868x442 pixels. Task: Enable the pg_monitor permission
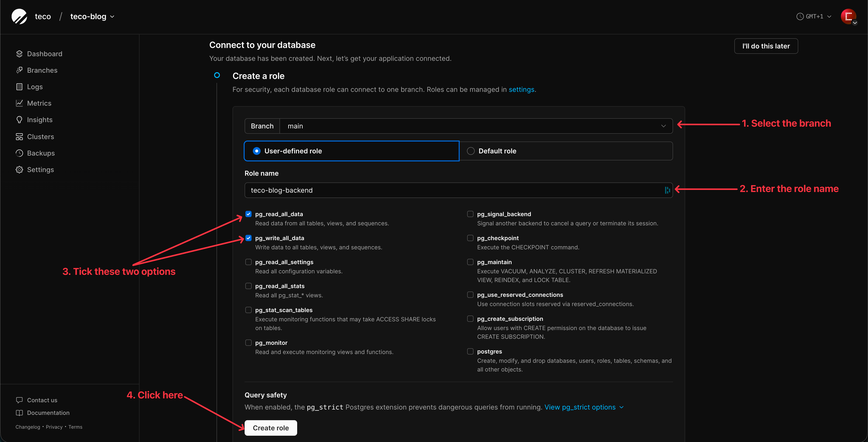pyautogui.click(x=249, y=343)
